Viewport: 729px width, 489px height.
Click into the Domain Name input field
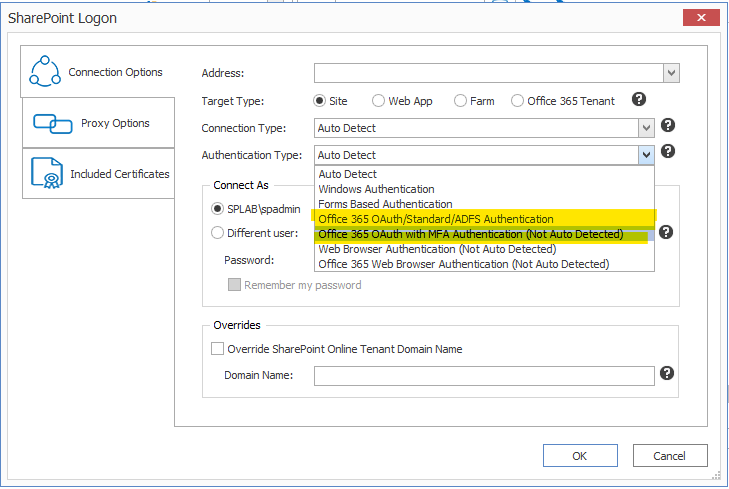484,376
